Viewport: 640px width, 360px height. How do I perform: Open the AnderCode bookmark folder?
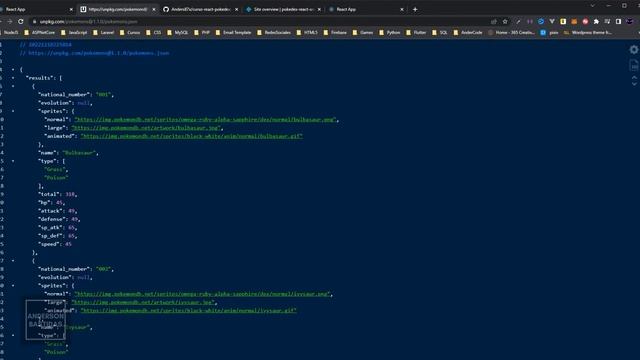click(468, 32)
